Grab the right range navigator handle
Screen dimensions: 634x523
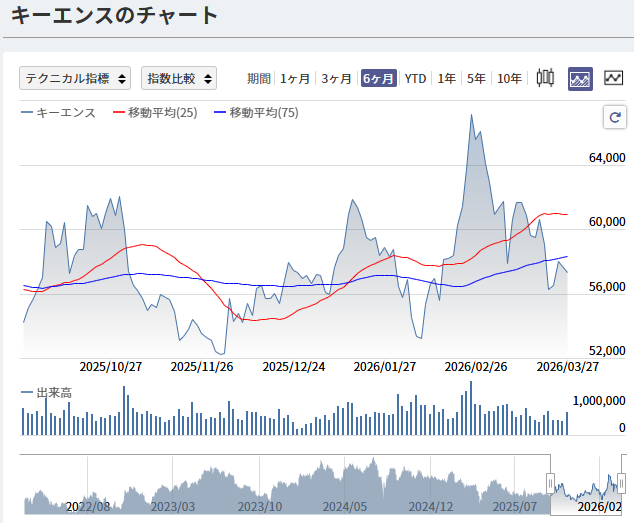[621, 483]
